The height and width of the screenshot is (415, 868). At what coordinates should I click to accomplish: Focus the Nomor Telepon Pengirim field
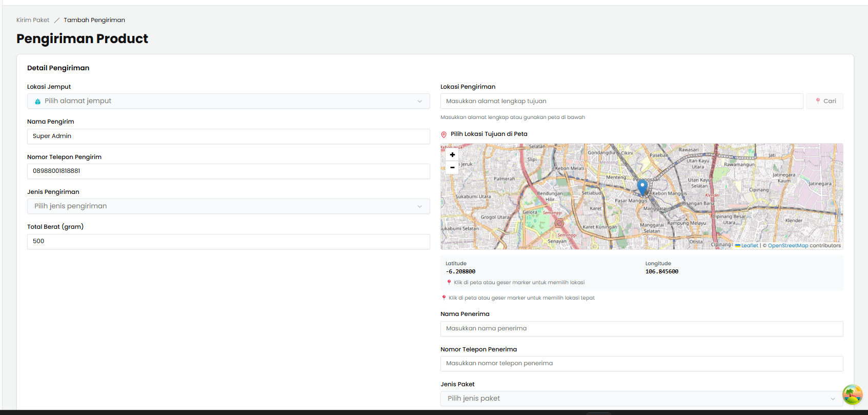pyautogui.click(x=229, y=171)
